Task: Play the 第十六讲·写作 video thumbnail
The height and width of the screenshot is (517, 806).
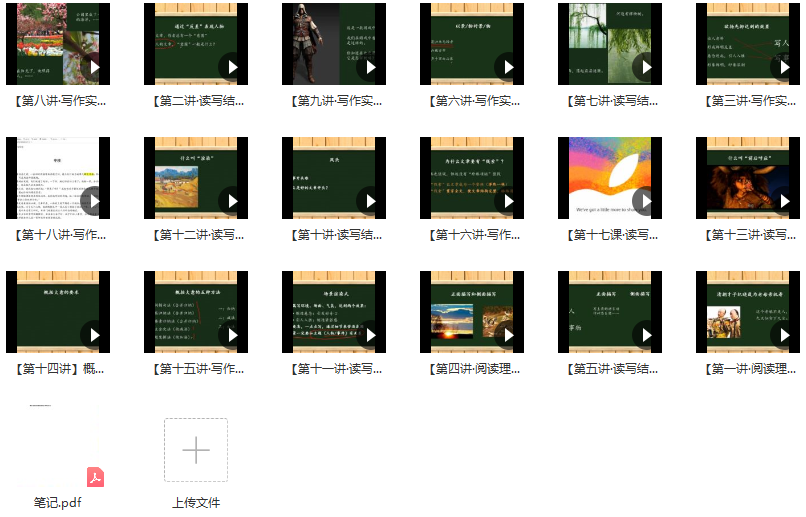Action: click(472, 178)
